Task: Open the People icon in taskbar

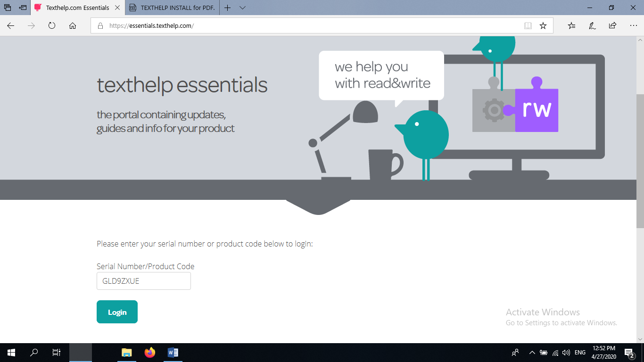Action: pyautogui.click(x=515, y=353)
